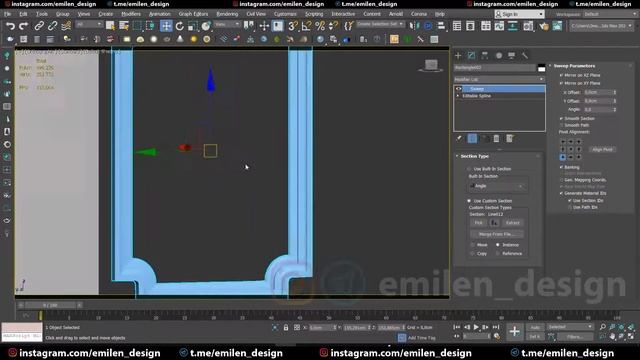The height and width of the screenshot is (360, 640).
Task: Click Configure Modifier Sets icon
Action: [x=509, y=139]
